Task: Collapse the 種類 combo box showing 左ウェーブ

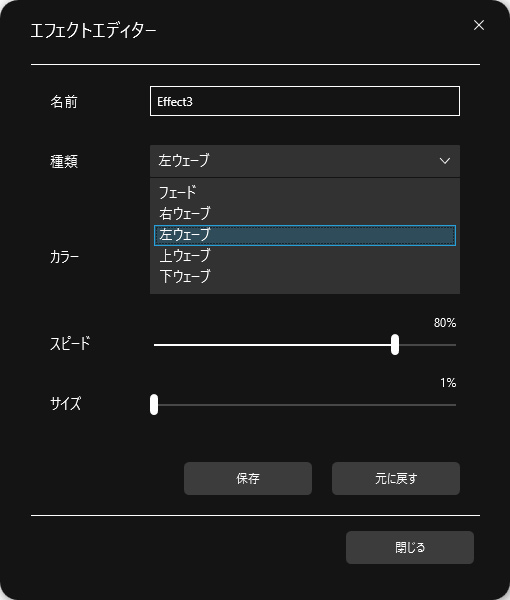Action: point(305,161)
